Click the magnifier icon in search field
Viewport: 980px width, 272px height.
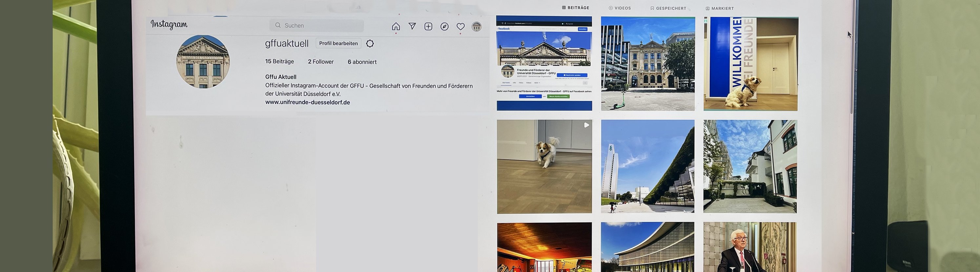278,26
